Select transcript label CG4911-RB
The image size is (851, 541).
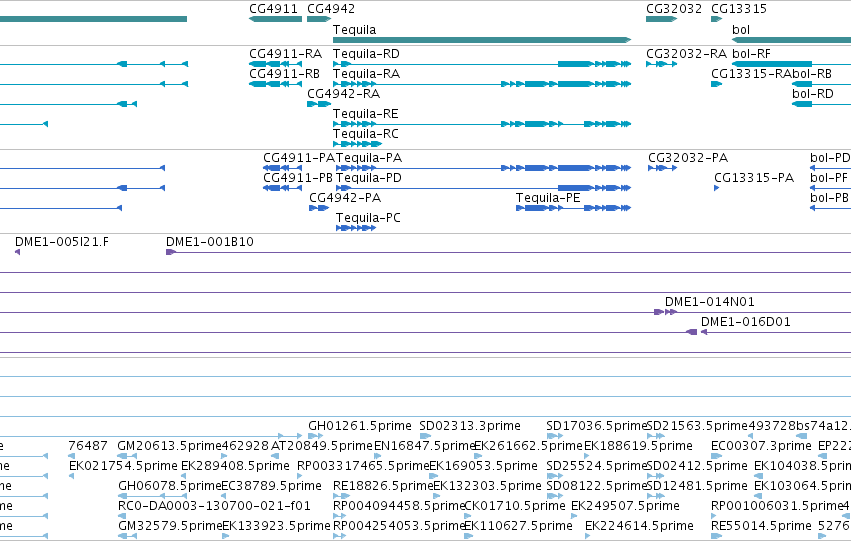pyautogui.click(x=284, y=74)
